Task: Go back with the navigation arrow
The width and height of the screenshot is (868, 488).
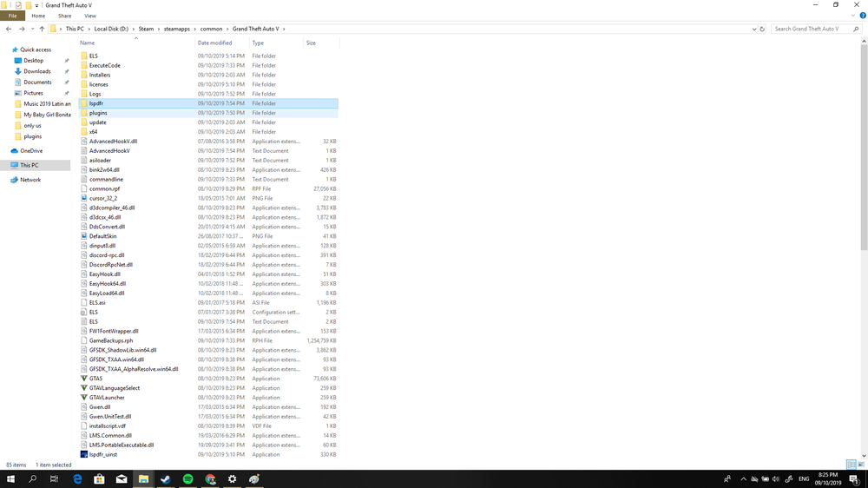Action: coord(9,29)
